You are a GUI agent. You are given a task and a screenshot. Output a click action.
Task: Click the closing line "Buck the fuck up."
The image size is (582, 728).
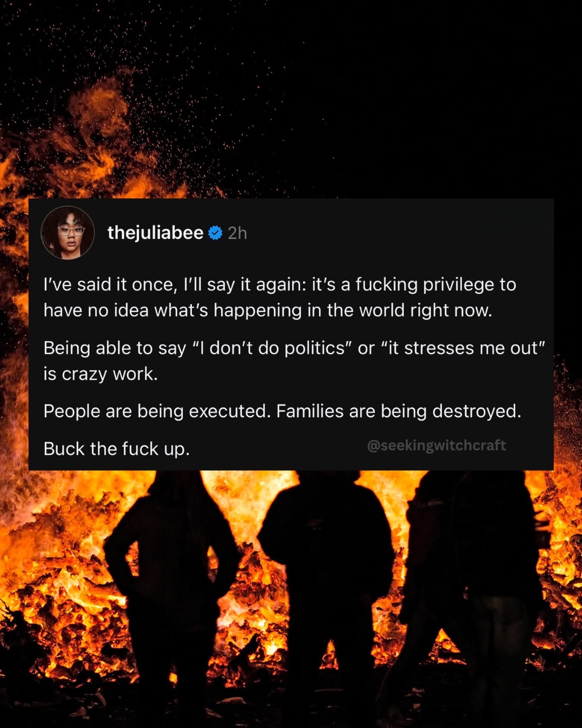(x=116, y=449)
